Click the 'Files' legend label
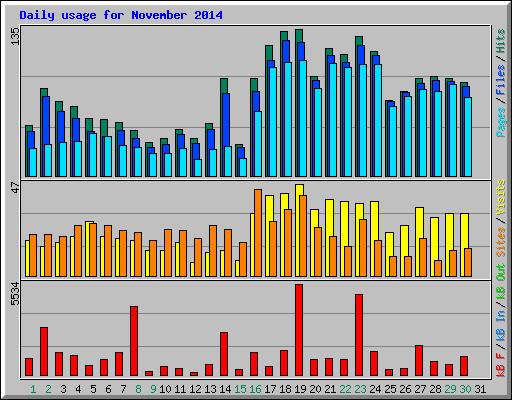The height and width of the screenshot is (400, 512). (x=501, y=80)
